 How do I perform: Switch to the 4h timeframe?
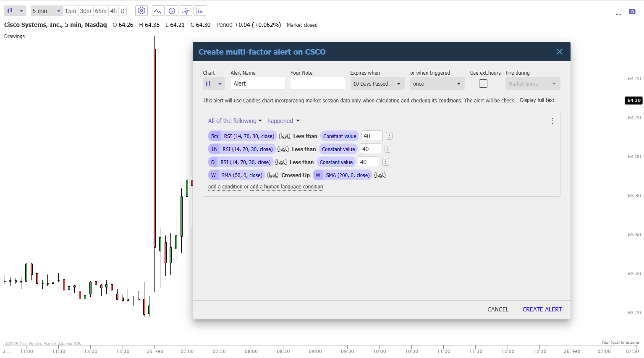point(113,11)
